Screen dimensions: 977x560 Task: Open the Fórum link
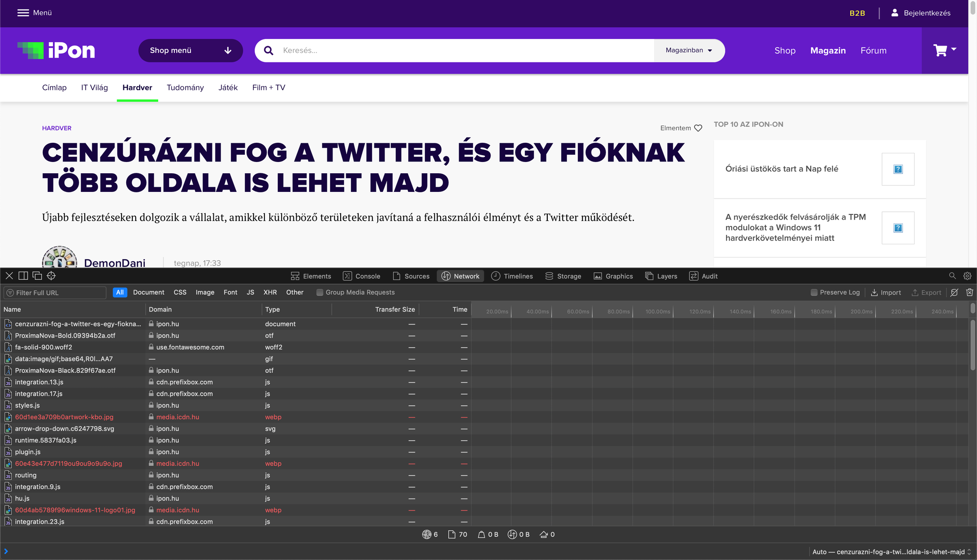(x=874, y=50)
